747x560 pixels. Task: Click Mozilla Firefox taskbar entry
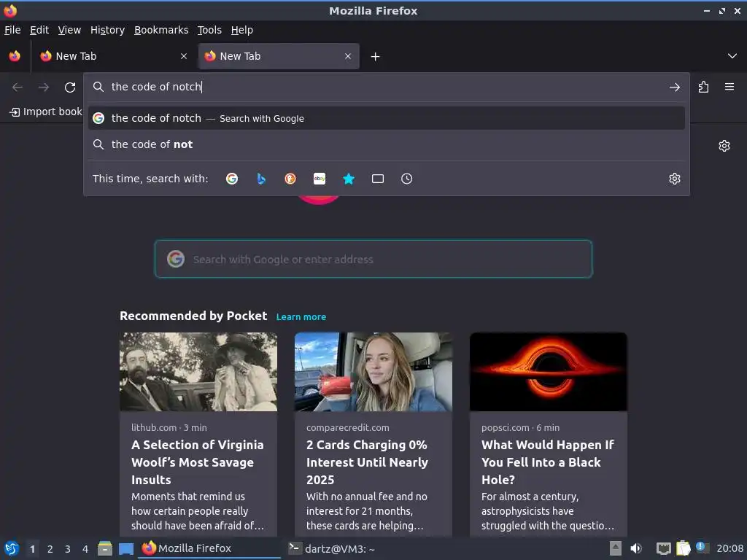point(209,548)
